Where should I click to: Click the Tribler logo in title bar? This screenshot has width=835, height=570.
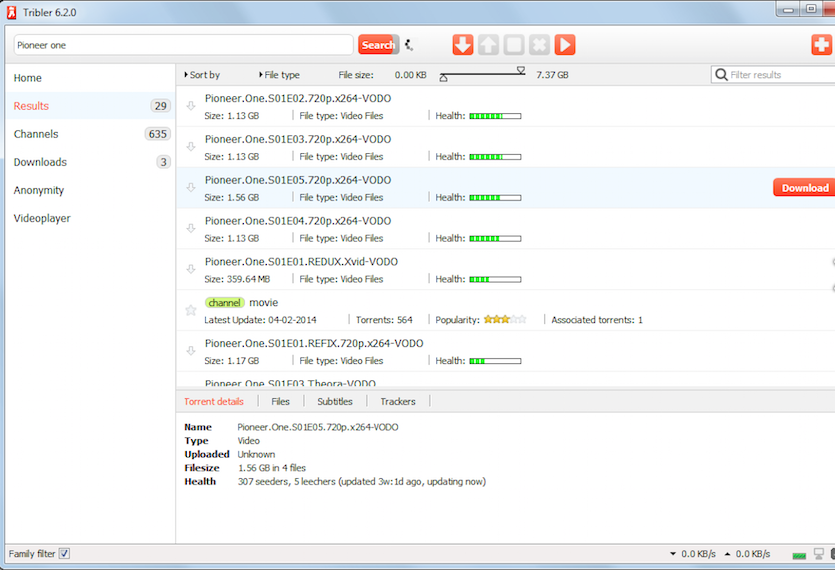12,12
